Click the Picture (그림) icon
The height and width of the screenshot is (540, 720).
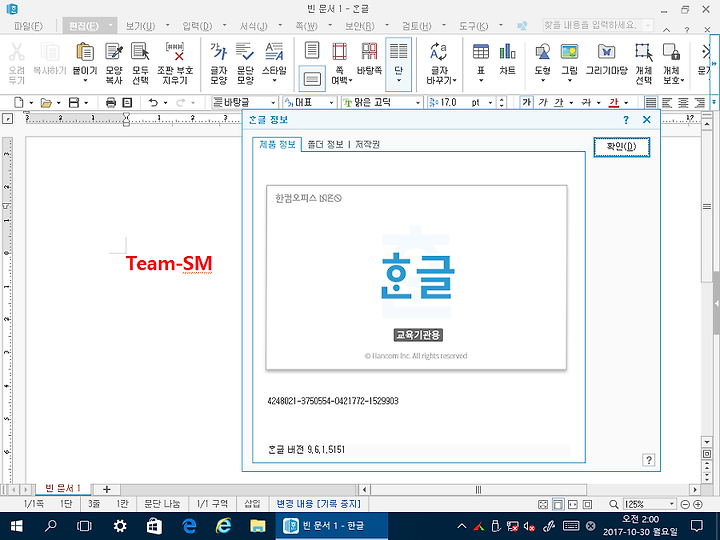(569, 52)
